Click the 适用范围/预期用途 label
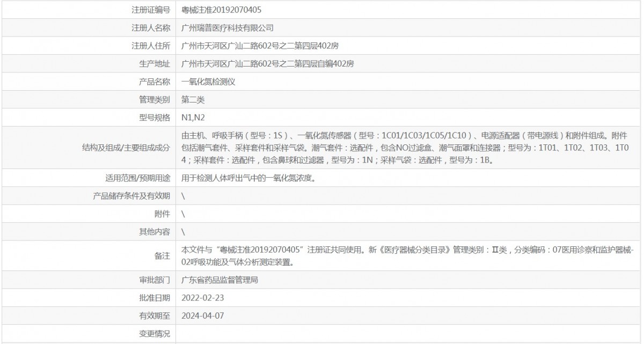644x344 pixels. point(138,178)
